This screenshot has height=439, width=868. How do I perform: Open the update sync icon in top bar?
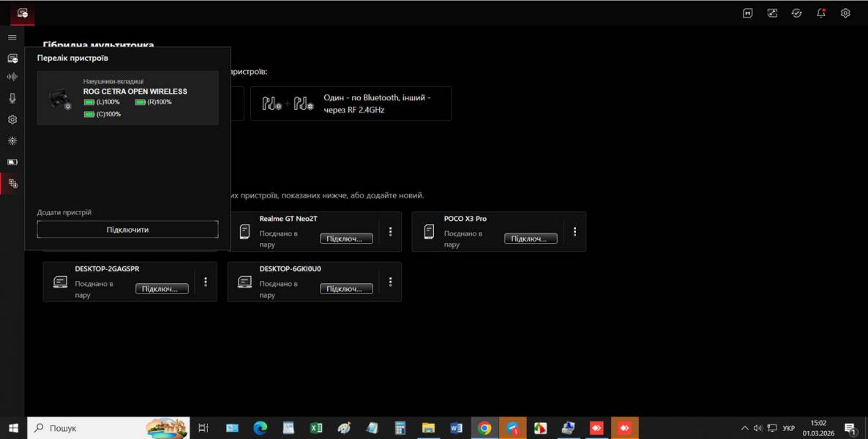tap(796, 13)
